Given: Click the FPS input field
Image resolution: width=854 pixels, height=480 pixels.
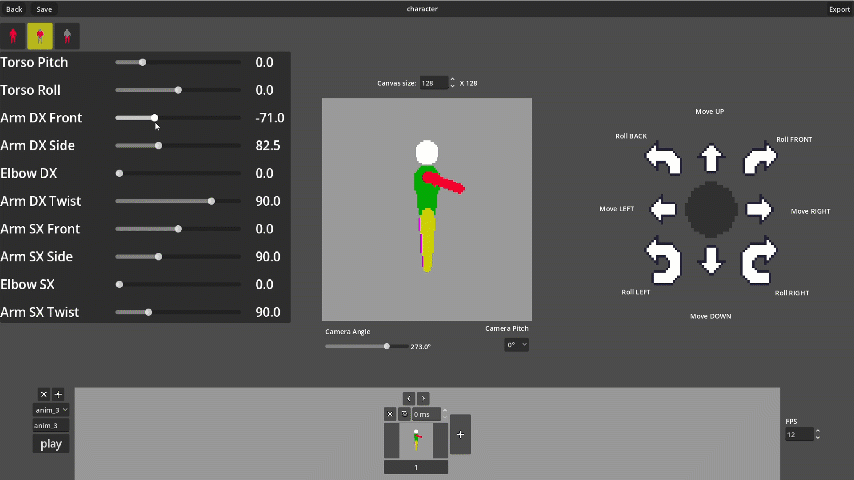Looking at the screenshot, I should coord(799,434).
